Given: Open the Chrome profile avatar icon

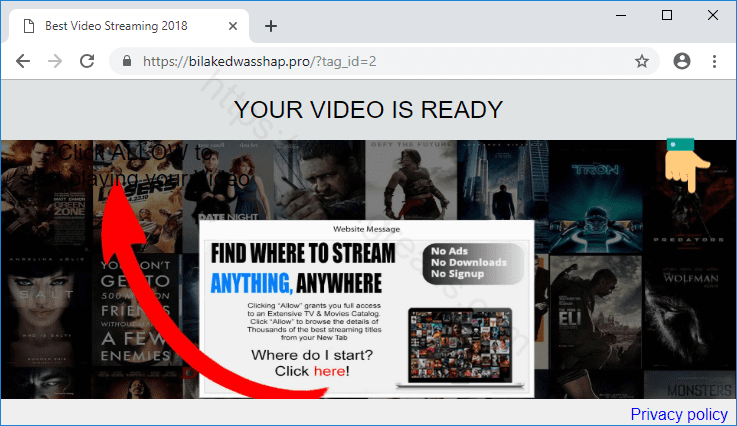Looking at the screenshot, I should coord(682,61).
